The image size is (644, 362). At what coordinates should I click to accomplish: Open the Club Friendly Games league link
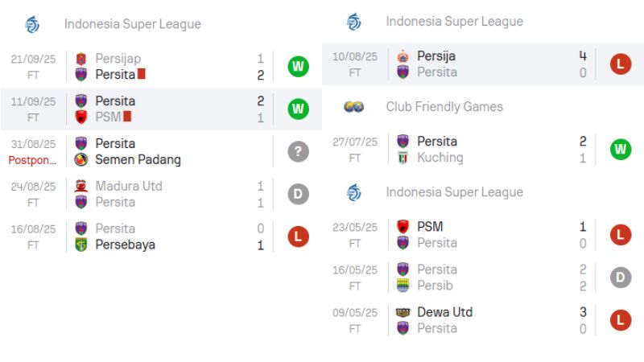coord(444,107)
